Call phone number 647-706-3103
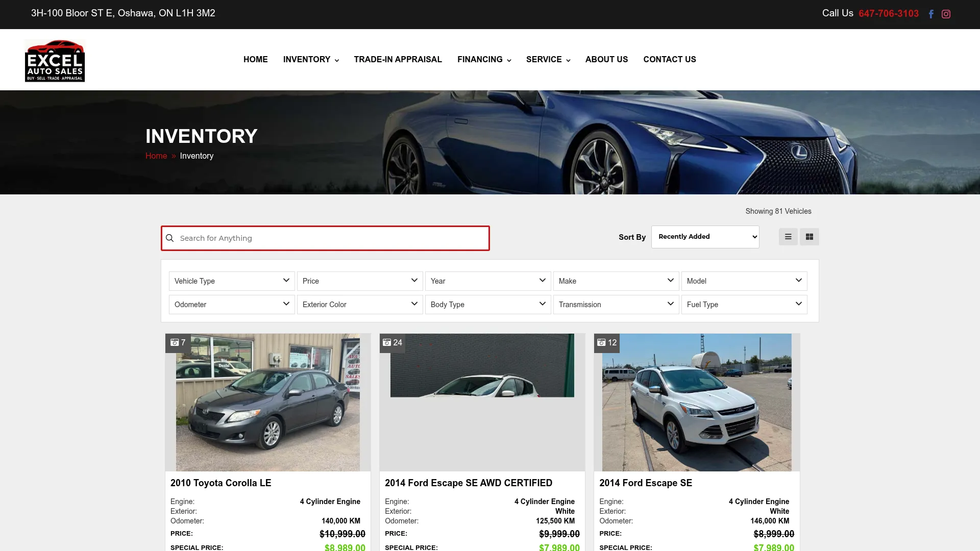 [889, 14]
